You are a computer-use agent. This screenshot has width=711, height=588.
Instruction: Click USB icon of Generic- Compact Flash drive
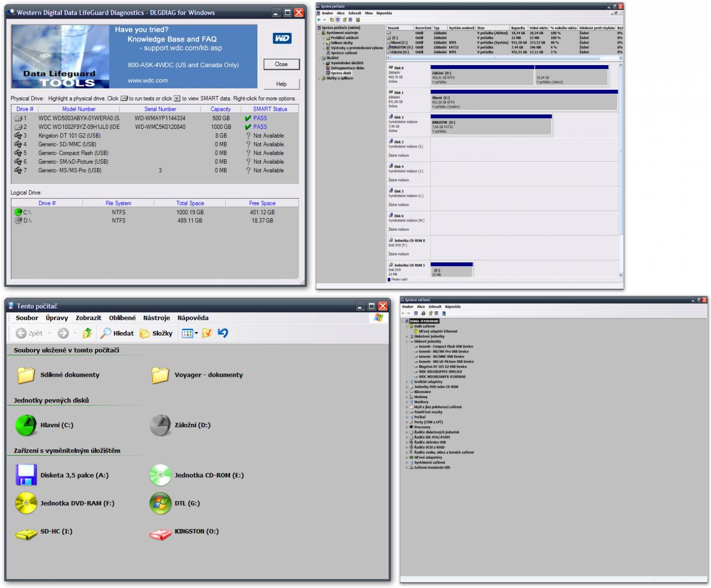pos(18,153)
